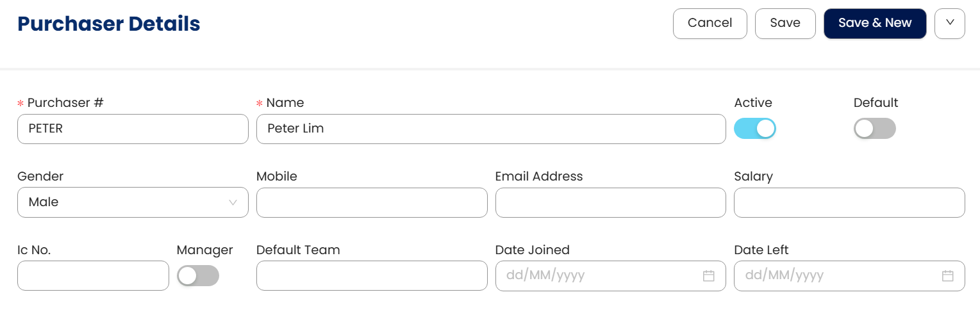
Task: Click the Email Address field
Action: [610, 202]
